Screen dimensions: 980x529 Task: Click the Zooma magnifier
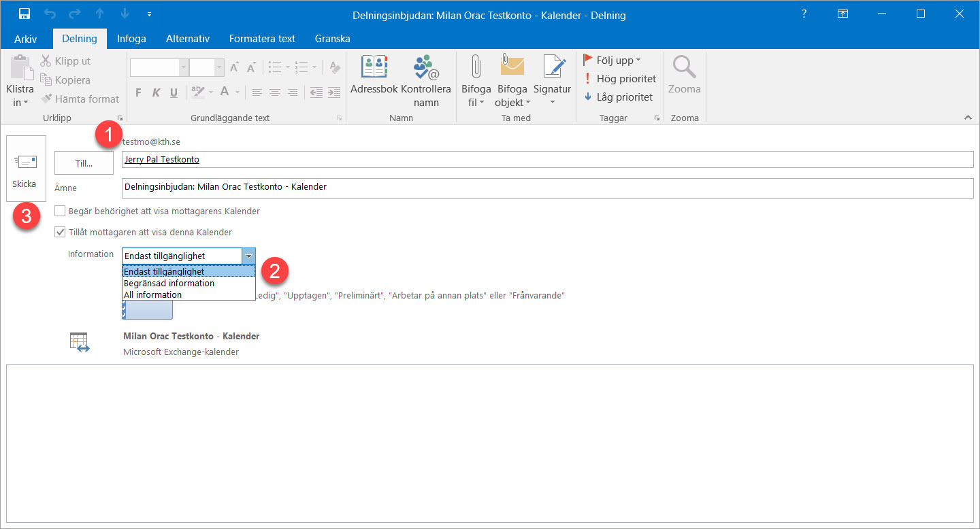pos(684,75)
